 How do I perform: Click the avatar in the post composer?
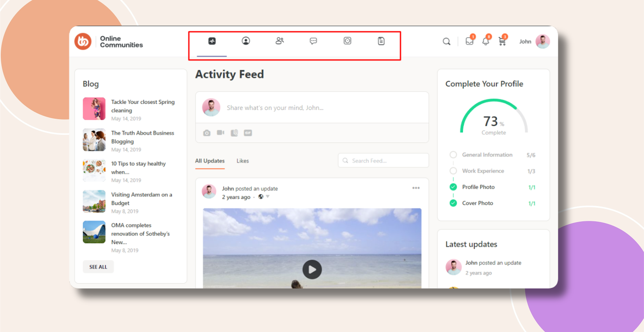[x=211, y=107]
